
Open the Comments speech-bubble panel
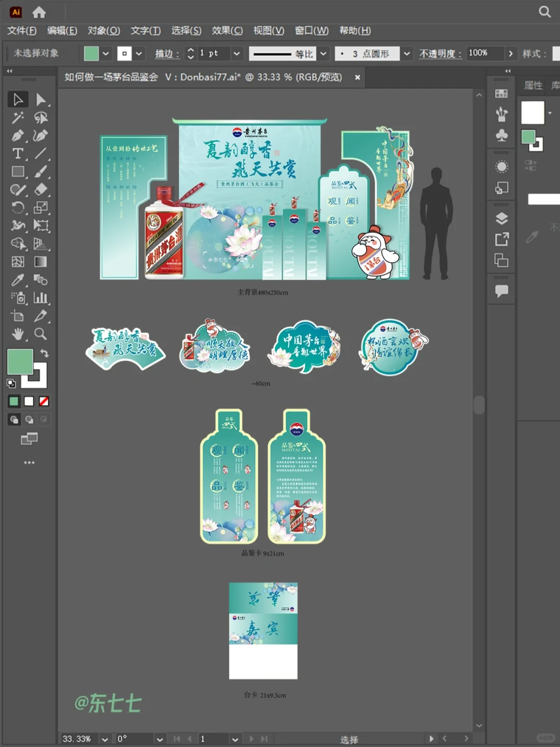tap(501, 291)
